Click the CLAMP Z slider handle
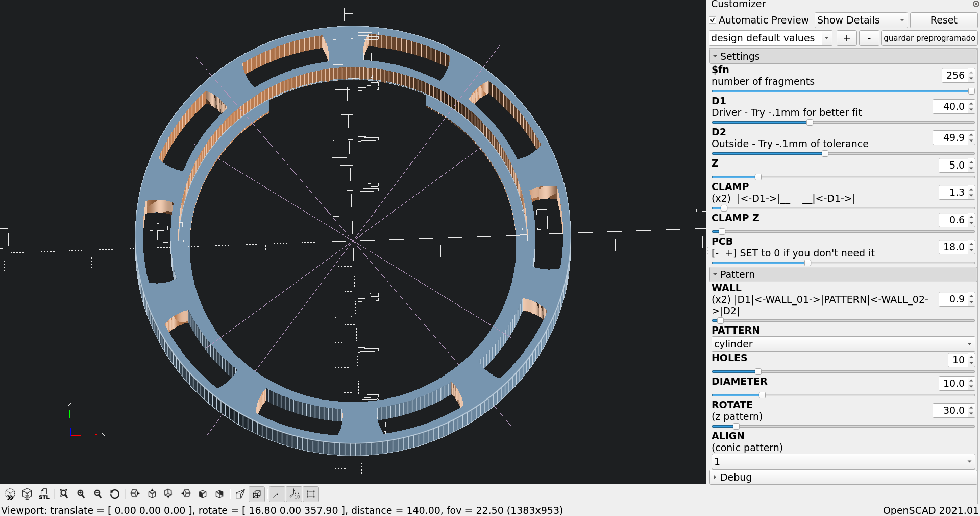This screenshot has height=516, width=980. coord(722,231)
